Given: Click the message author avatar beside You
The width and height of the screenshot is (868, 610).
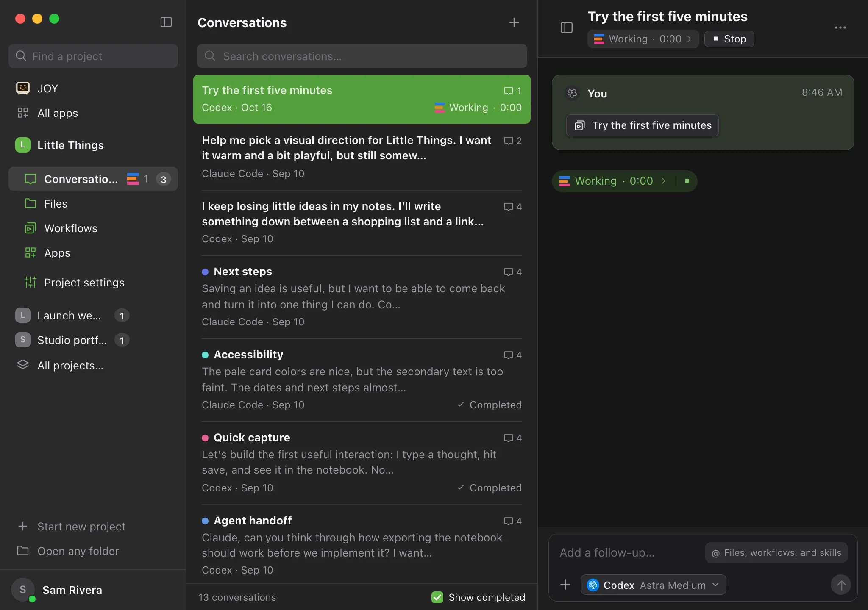Looking at the screenshot, I should 572,93.
